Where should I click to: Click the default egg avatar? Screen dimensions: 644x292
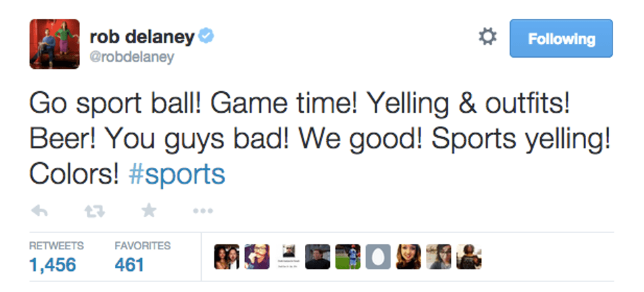click(x=379, y=257)
